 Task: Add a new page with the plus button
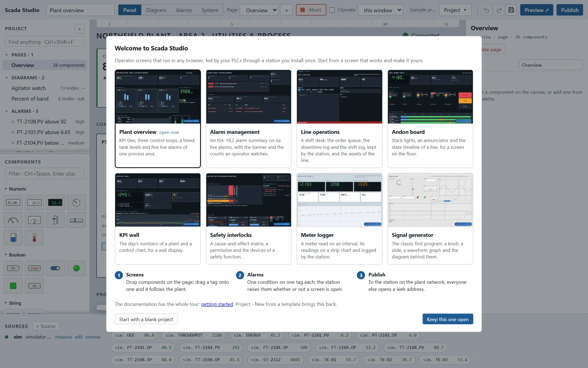[286, 10]
